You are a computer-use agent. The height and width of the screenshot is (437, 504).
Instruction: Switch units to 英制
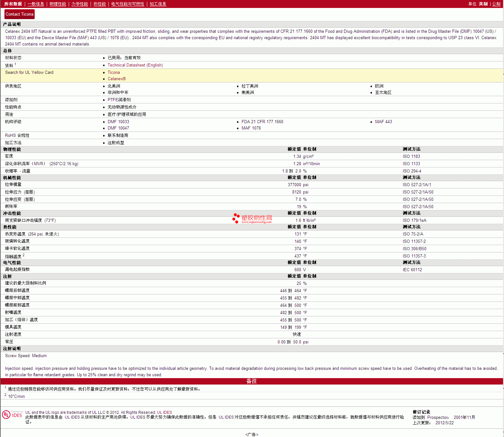point(483,4)
